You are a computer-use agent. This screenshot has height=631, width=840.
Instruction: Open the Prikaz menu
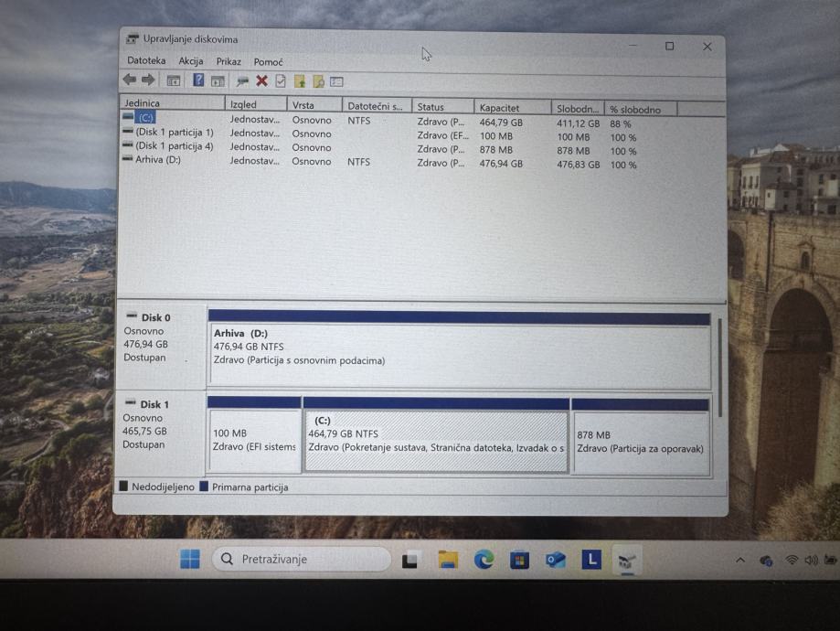click(x=229, y=61)
